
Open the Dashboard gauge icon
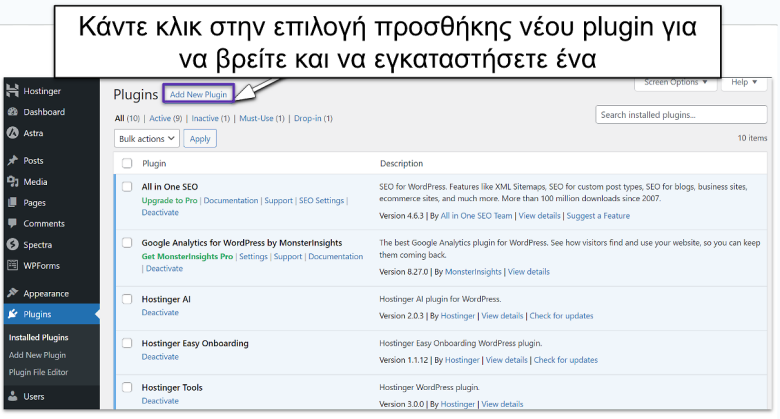(x=12, y=112)
